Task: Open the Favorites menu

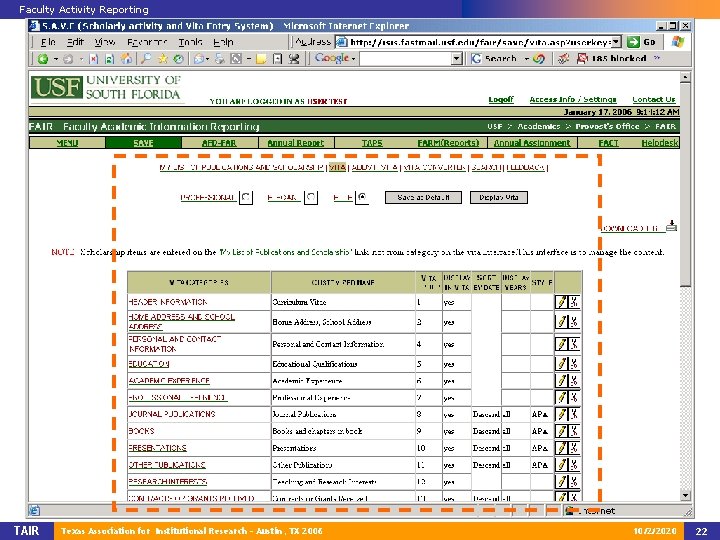Action: click(x=147, y=42)
